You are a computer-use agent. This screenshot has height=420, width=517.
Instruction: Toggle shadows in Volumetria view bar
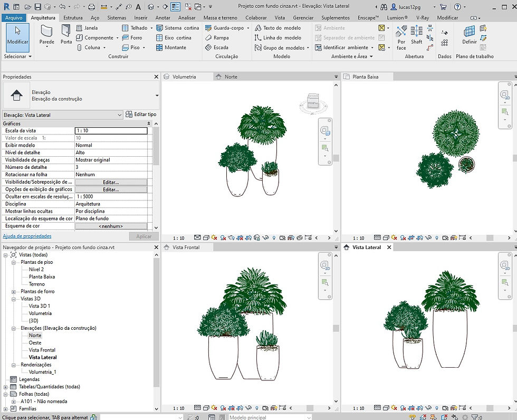(223, 237)
